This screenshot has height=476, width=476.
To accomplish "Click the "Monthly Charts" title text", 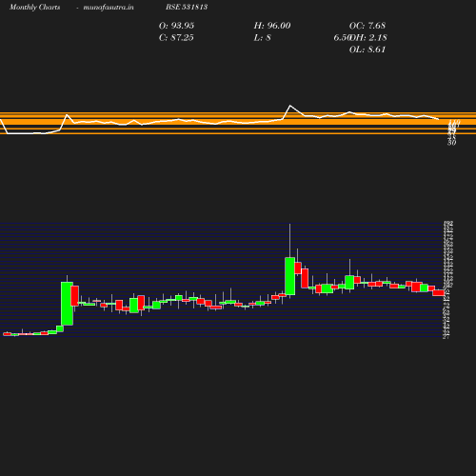I will 34,7.
